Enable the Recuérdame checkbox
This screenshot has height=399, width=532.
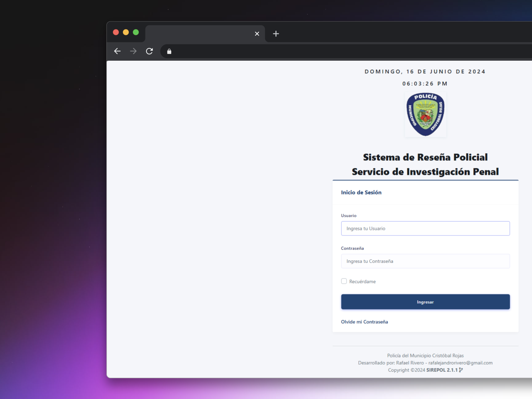pyautogui.click(x=344, y=281)
